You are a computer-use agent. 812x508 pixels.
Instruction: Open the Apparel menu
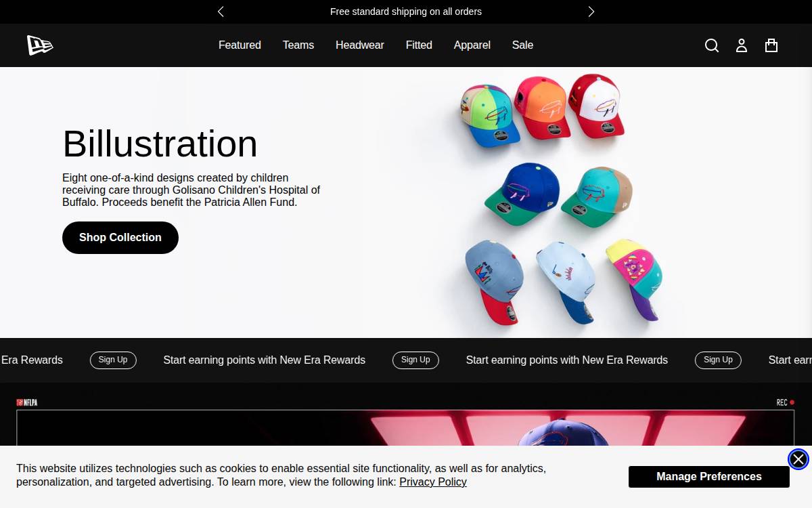(x=472, y=45)
